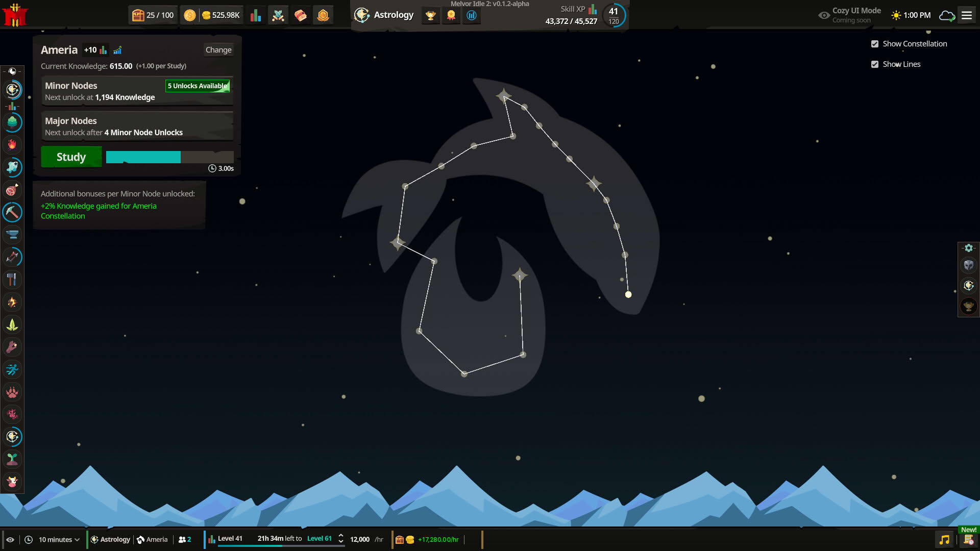Open the Smithing anvil skill

12,235
